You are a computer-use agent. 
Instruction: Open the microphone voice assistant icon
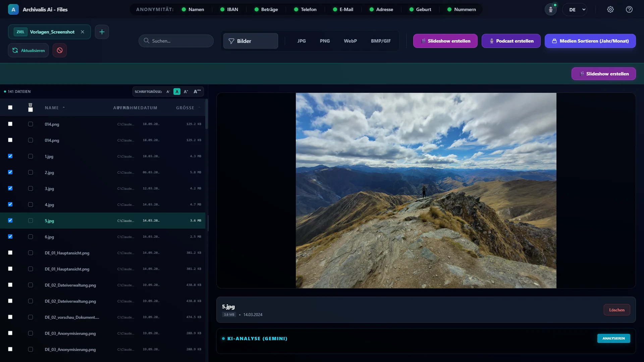(x=550, y=9)
